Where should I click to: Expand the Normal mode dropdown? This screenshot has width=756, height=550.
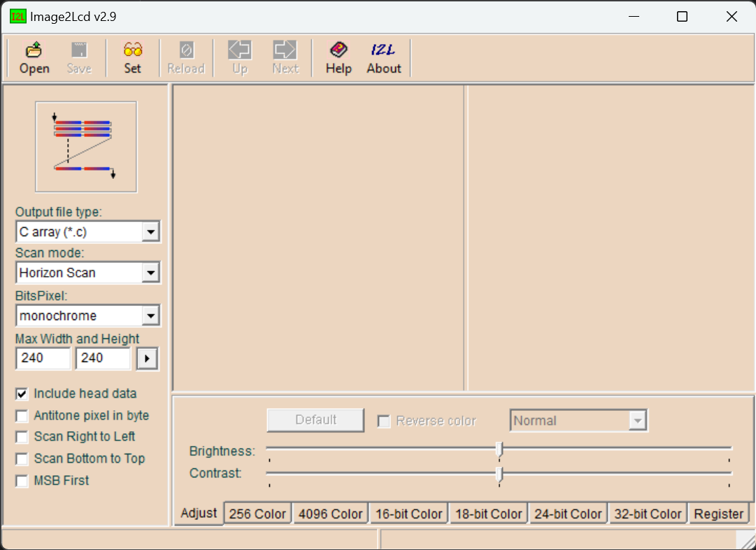[x=637, y=421]
